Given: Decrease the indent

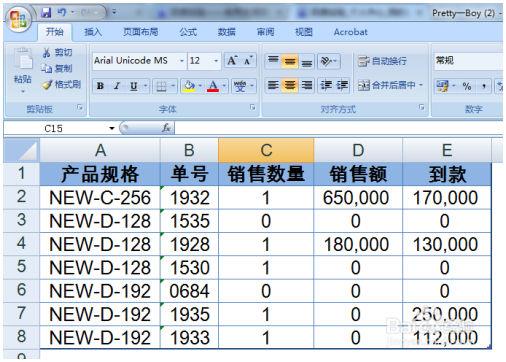Looking at the screenshot, I should (x=326, y=85).
